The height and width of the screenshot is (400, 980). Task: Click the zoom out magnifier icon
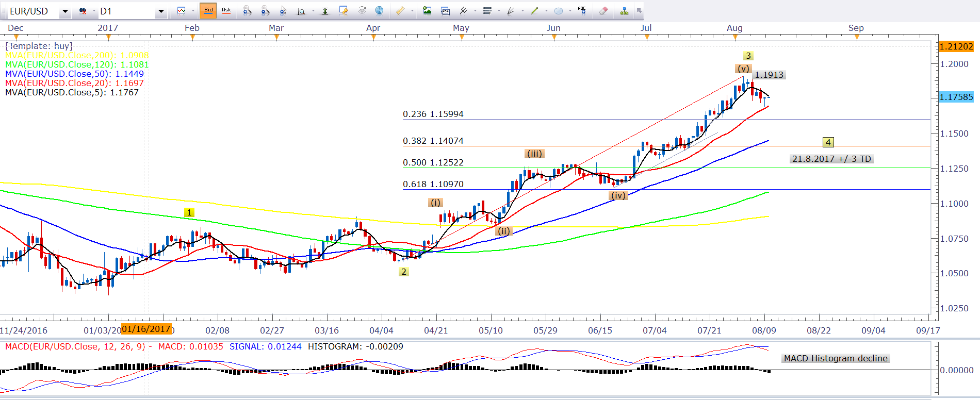[x=265, y=11]
